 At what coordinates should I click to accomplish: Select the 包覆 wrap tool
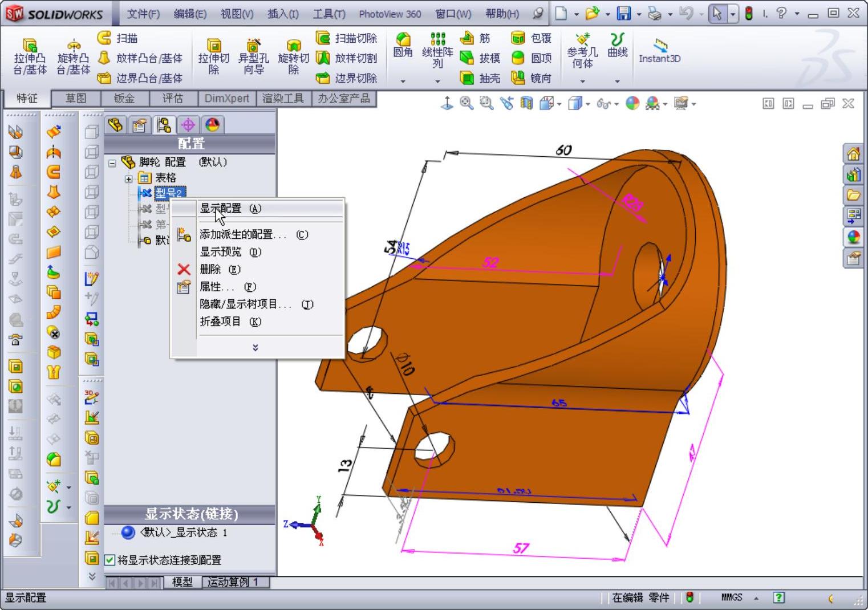coord(532,38)
